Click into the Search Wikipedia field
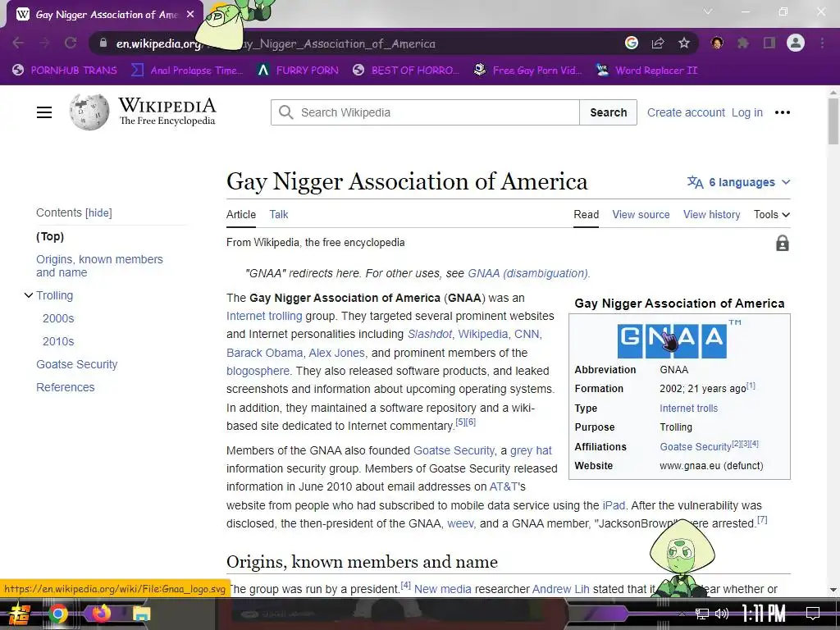 pyautogui.click(x=425, y=112)
